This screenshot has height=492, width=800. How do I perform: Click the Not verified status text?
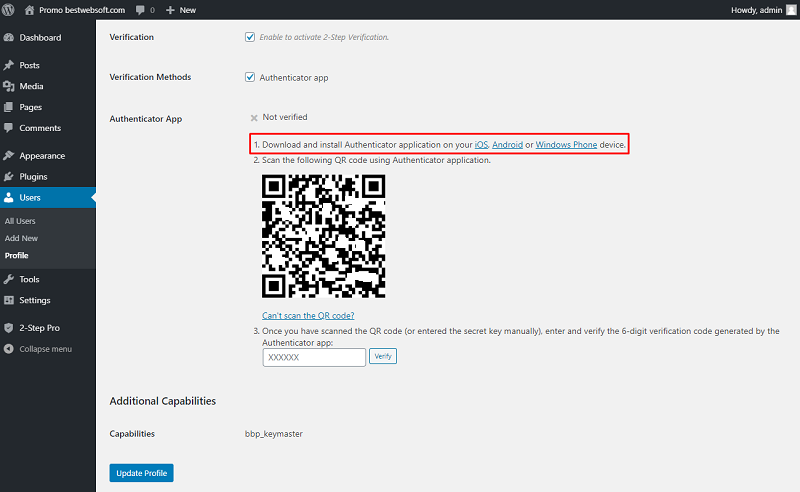click(x=285, y=117)
